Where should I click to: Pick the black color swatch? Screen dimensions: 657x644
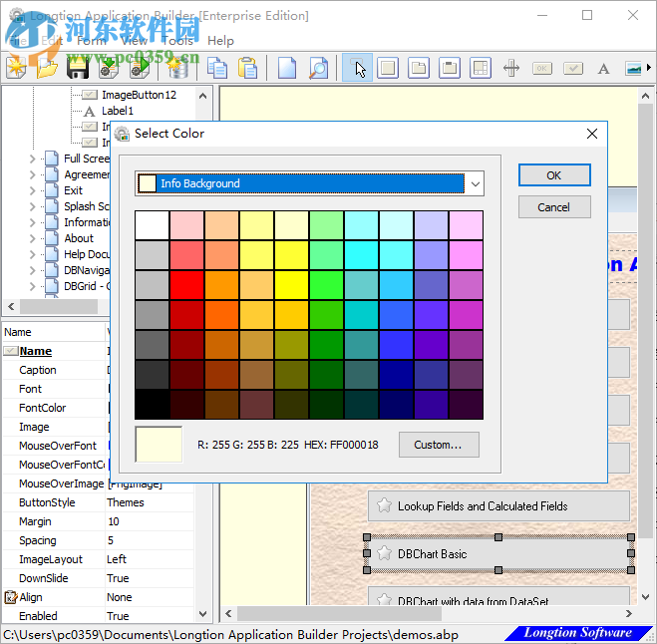pyautogui.click(x=152, y=405)
